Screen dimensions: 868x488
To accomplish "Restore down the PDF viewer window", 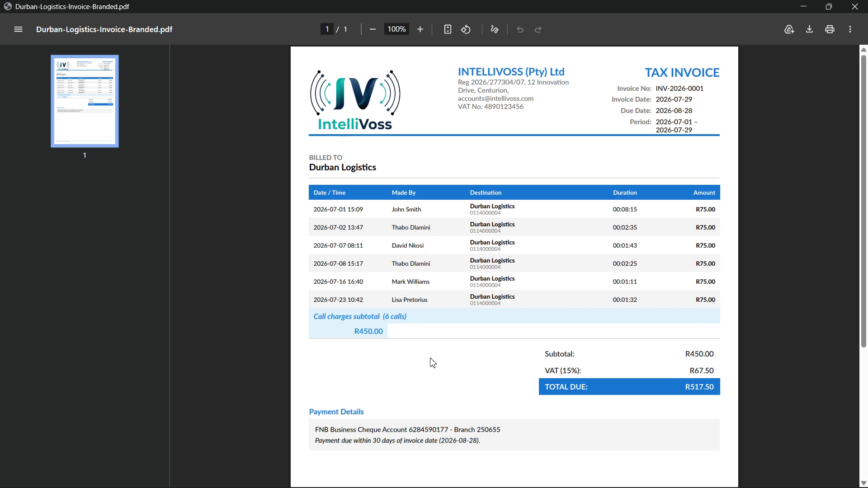I will (829, 6).
